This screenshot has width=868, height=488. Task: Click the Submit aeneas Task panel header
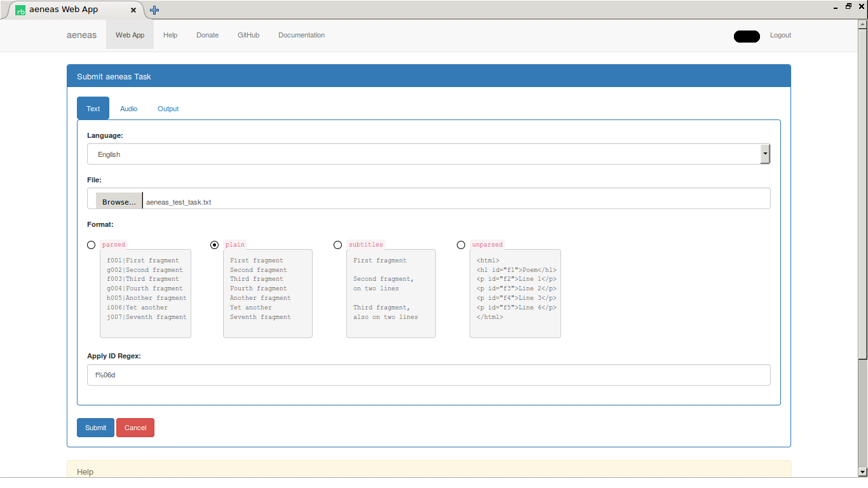(429, 76)
